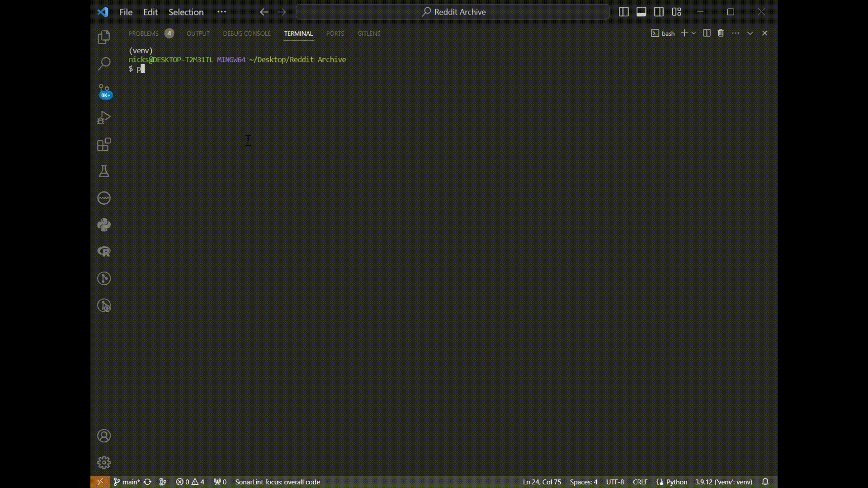Click the Reddit Archive command center search box
Viewport: 868px width, 488px height.
(453, 12)
